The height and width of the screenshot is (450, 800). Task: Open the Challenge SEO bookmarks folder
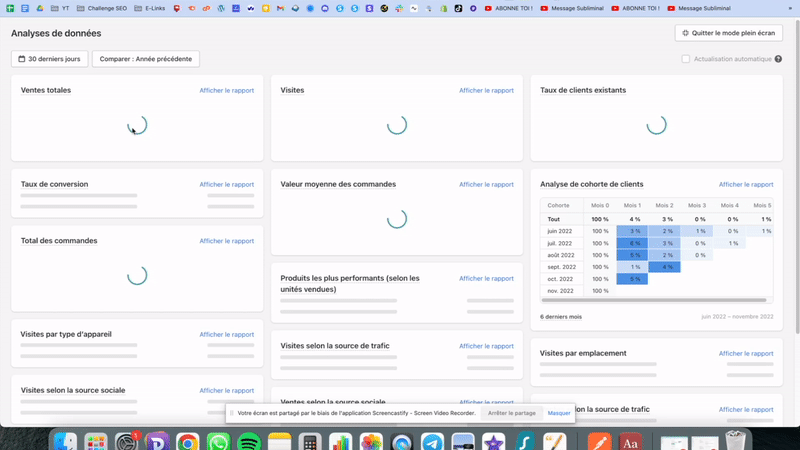102,8
